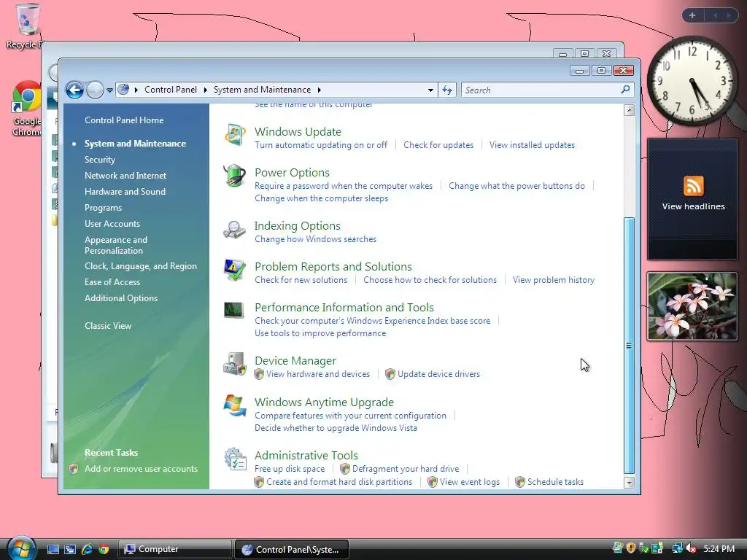Select the Programs category

point(103,208)
